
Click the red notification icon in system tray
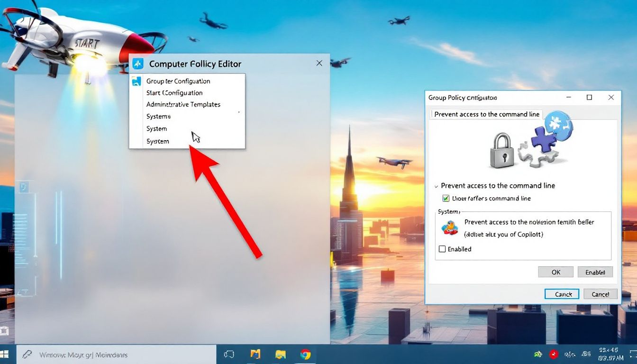553,354
